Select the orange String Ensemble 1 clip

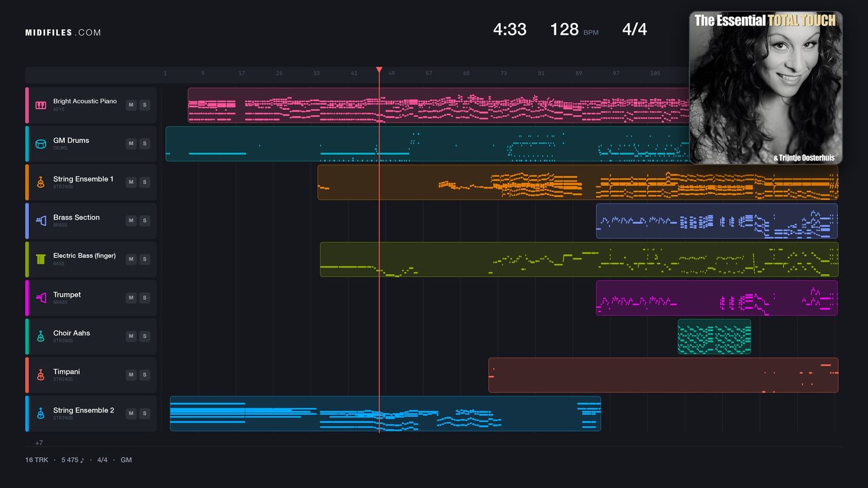coord(578,182)
